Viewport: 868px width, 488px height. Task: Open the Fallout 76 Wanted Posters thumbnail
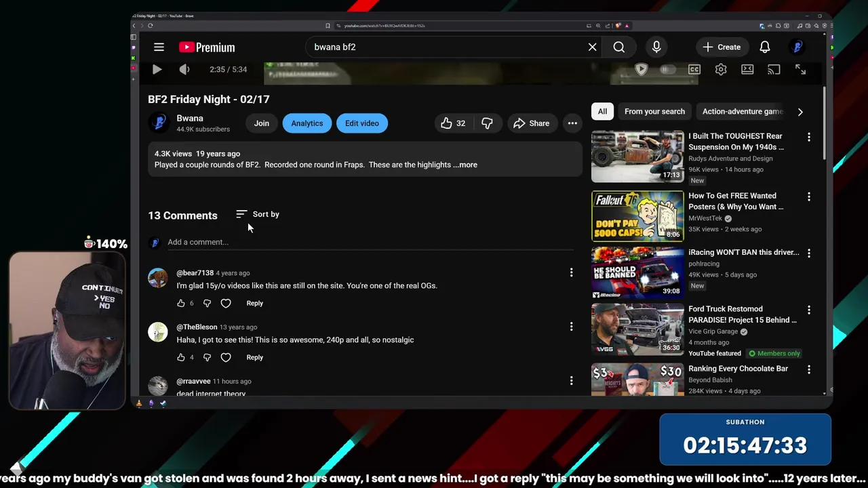click(637, 216)
